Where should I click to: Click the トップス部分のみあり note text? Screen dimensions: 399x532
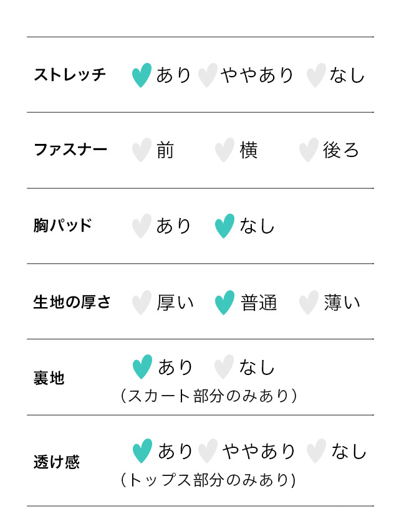(x=209, y=480)
